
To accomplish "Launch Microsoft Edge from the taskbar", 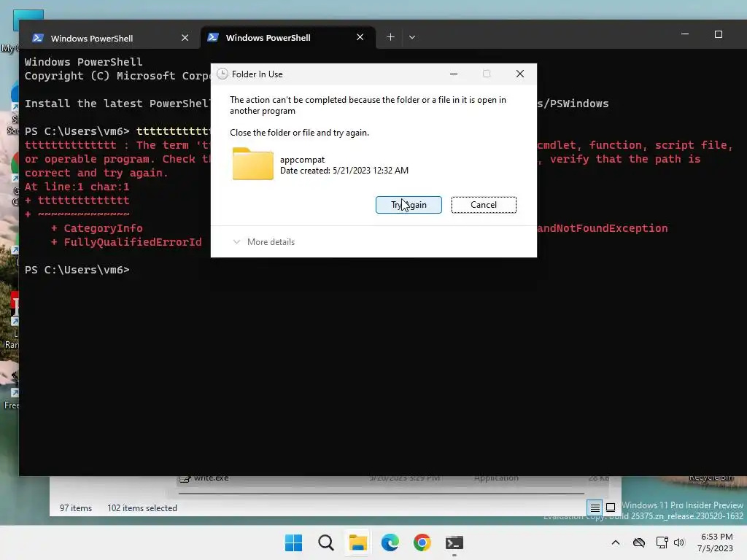I will coord(390,542).
